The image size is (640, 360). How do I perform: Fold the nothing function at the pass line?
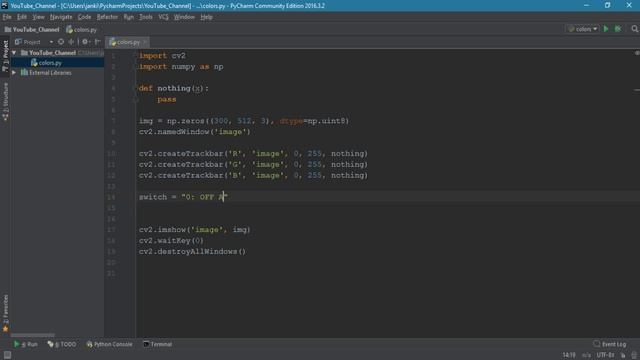pos(136,99)
